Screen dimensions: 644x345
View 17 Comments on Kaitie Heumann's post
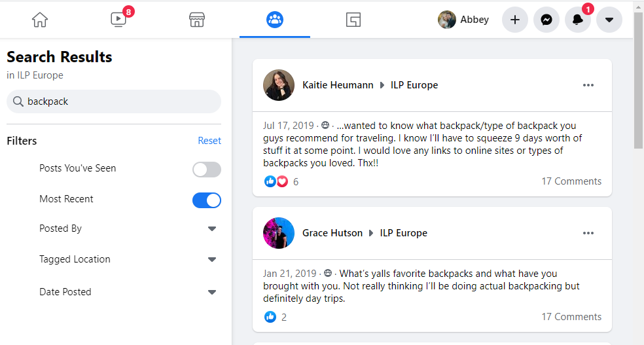pyautogui.click(x=571, y=181)
